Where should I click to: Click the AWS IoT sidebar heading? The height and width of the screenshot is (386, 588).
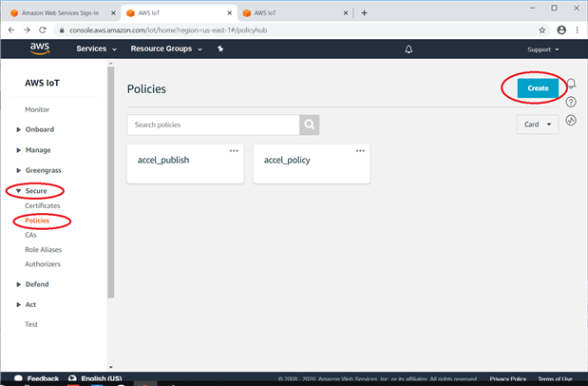42,83
